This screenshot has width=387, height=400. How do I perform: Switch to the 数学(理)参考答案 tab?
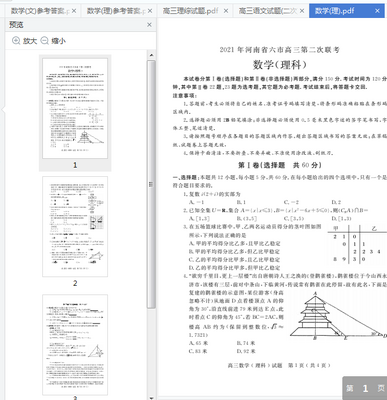(116, 11)
